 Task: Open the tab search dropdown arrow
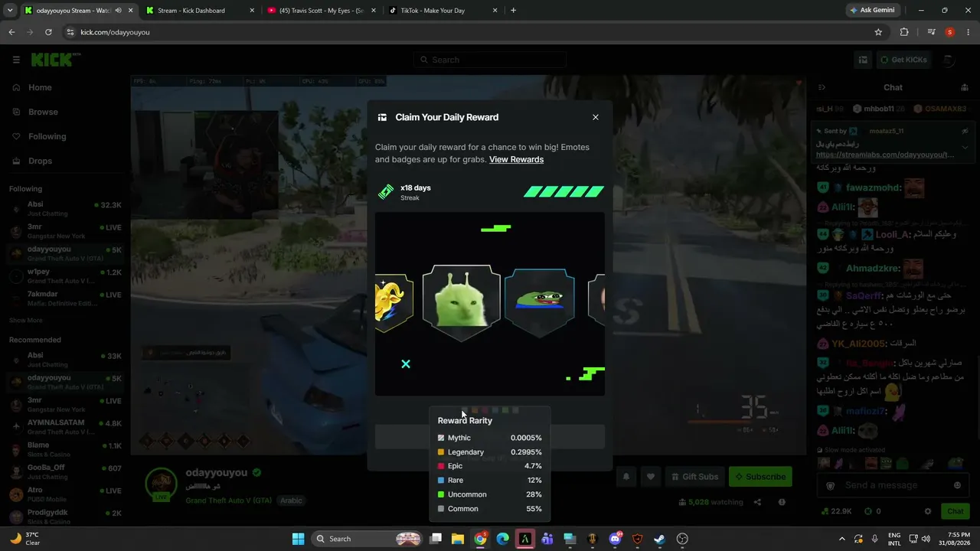(x=9, y=11)
